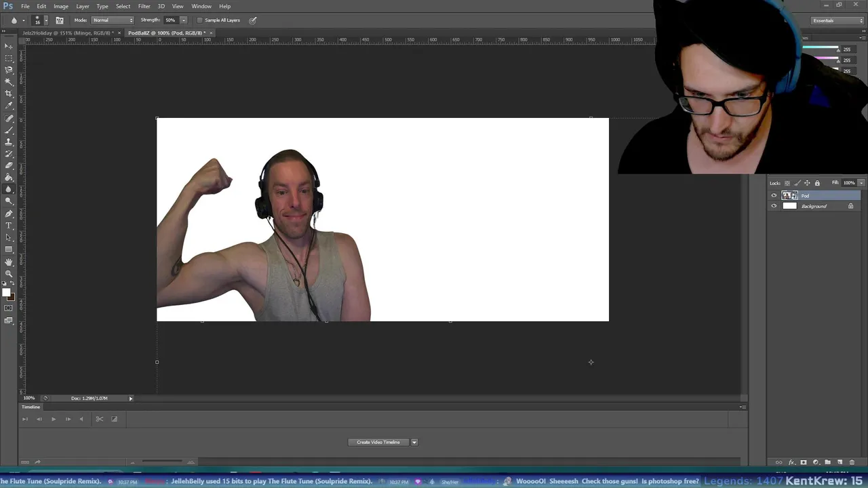Hide the Pod layer
The height and width of the screenshot is (488, 868).
tap(774, 196)
